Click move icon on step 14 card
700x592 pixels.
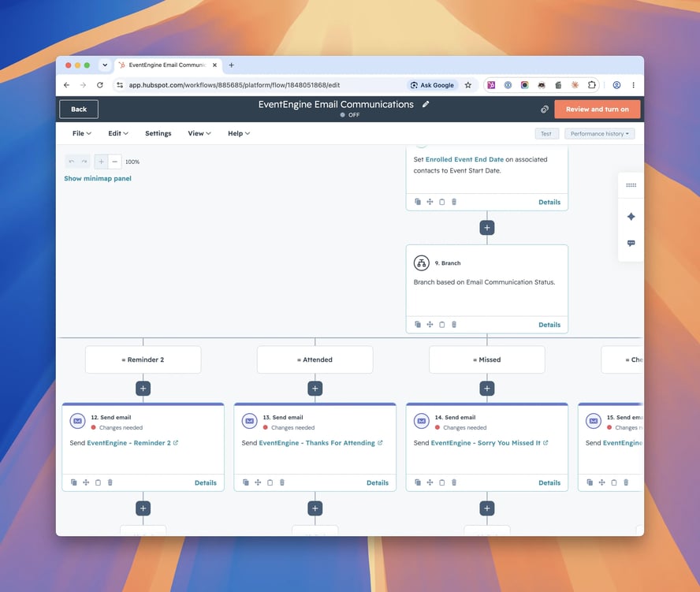click(x=430, y=482)
